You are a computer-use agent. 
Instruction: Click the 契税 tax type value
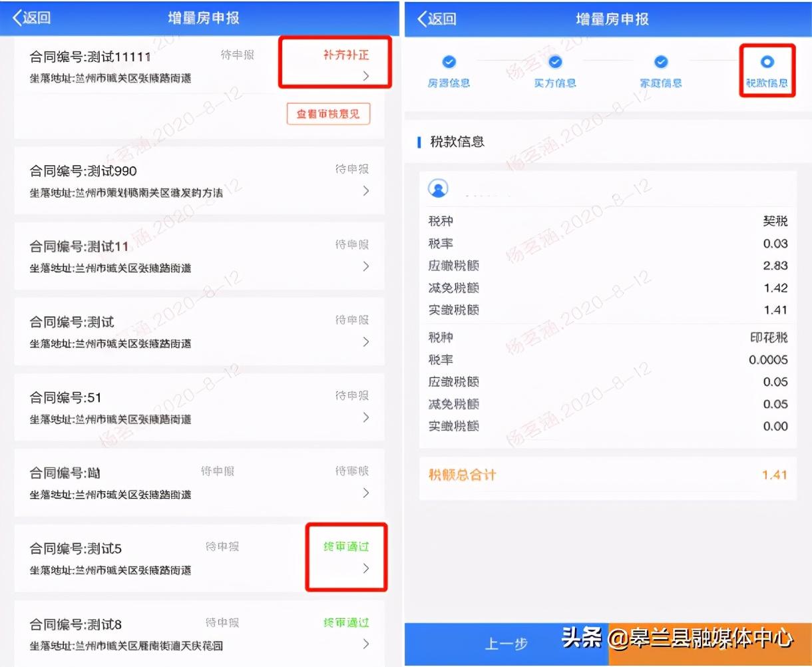775,222
